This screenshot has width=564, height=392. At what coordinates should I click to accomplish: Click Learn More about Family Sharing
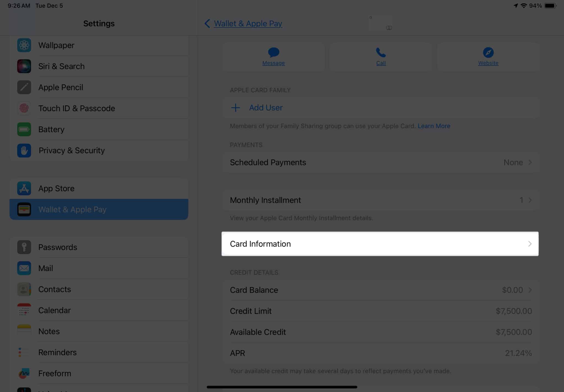coord(434,126)
